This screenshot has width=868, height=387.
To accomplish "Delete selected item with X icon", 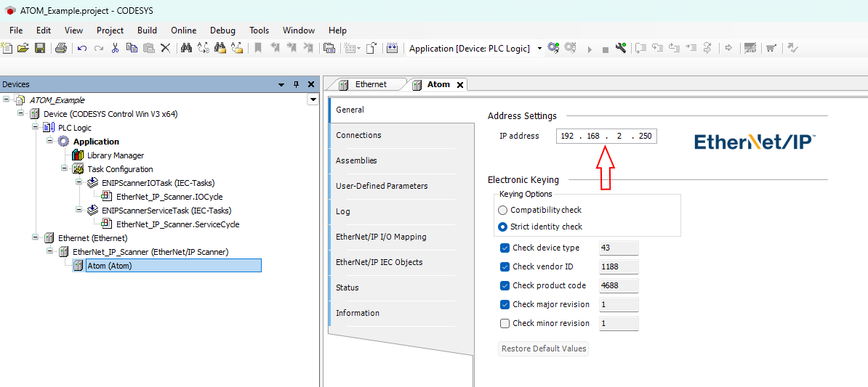I will click(x=165, y=48).
